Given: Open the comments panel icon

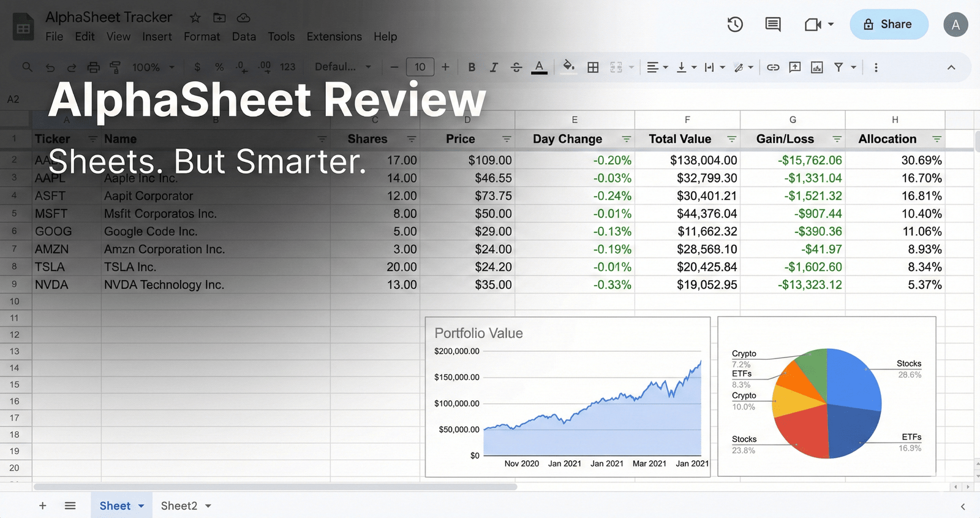Looking at the screenshot, I should point(773,25).
